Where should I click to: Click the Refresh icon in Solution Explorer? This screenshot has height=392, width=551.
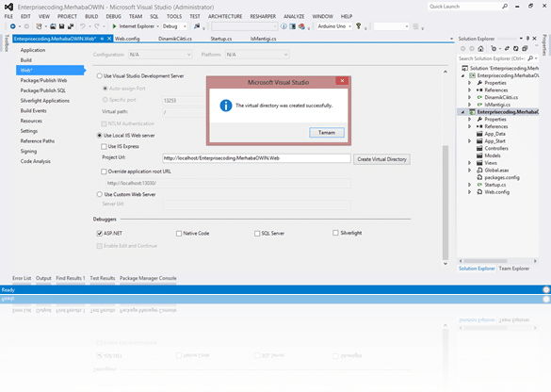pyautogui.click(x=515, y=48)
